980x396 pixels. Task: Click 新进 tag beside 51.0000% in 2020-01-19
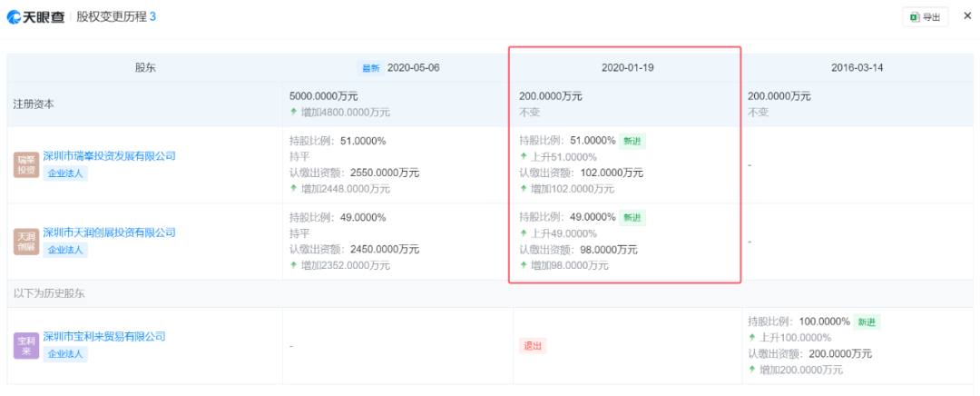coord(632,141)
